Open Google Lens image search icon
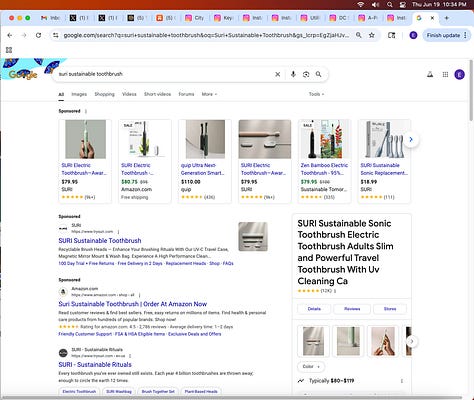The height and width of the screenshot is (400, 474). [306, 74]
